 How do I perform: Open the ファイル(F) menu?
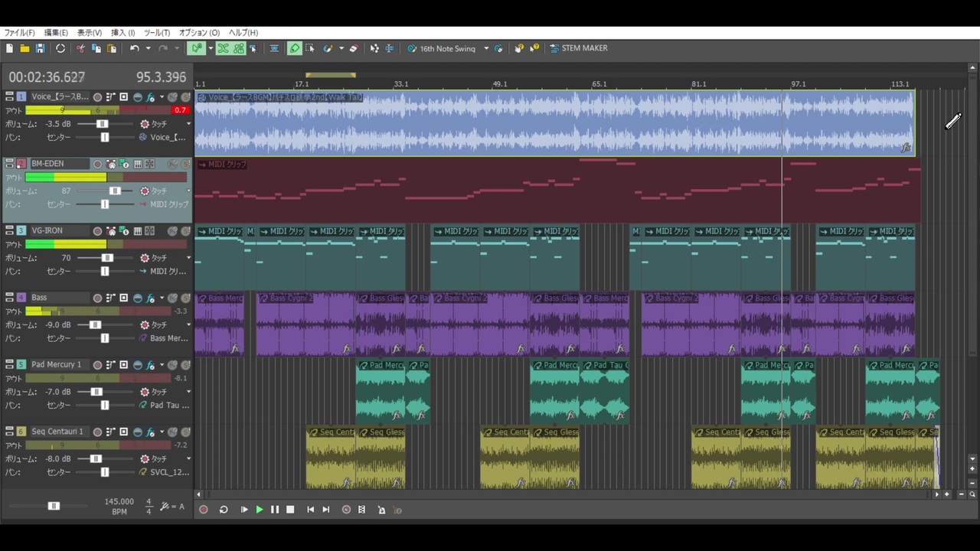(x=19, y=33)
